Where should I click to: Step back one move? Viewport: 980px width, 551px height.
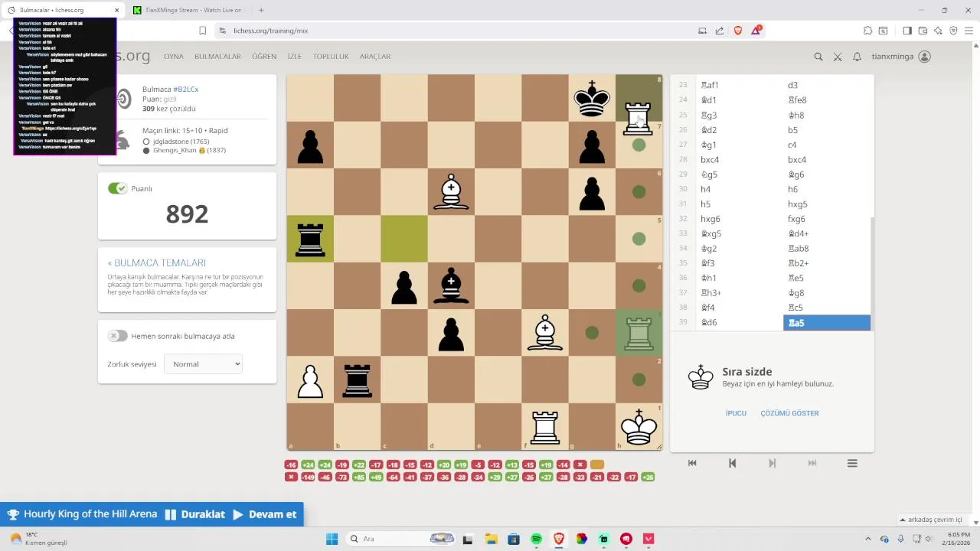click(x=732, y=463)
